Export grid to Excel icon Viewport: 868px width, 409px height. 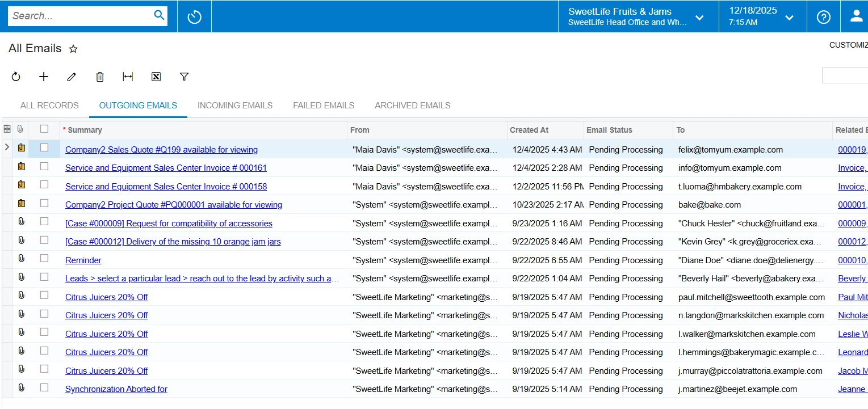(156, 77)
